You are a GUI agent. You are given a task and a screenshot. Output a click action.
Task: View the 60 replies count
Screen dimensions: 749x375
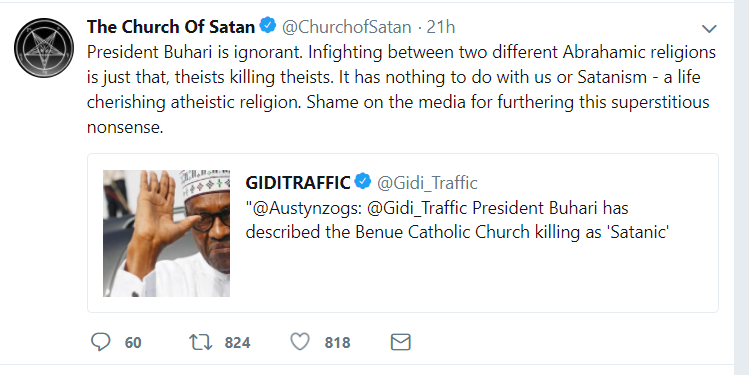(133, 343)
